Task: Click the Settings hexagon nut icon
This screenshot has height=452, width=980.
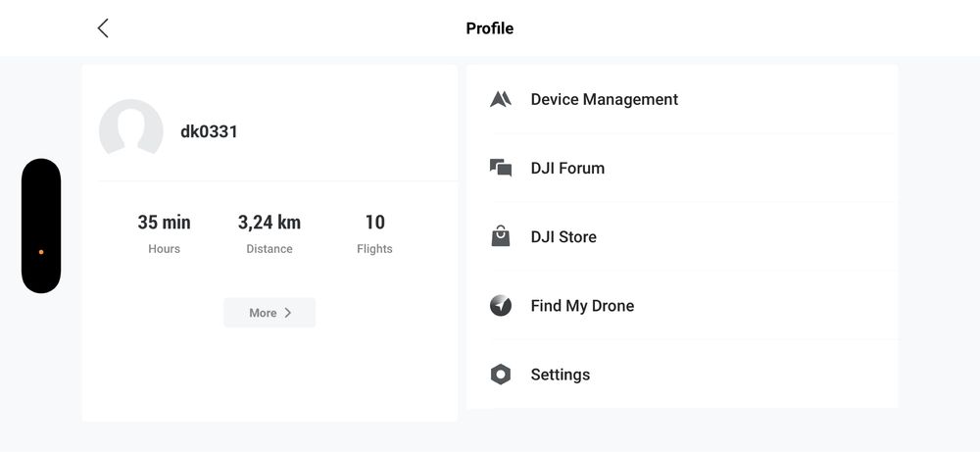Action: [501, 375]
